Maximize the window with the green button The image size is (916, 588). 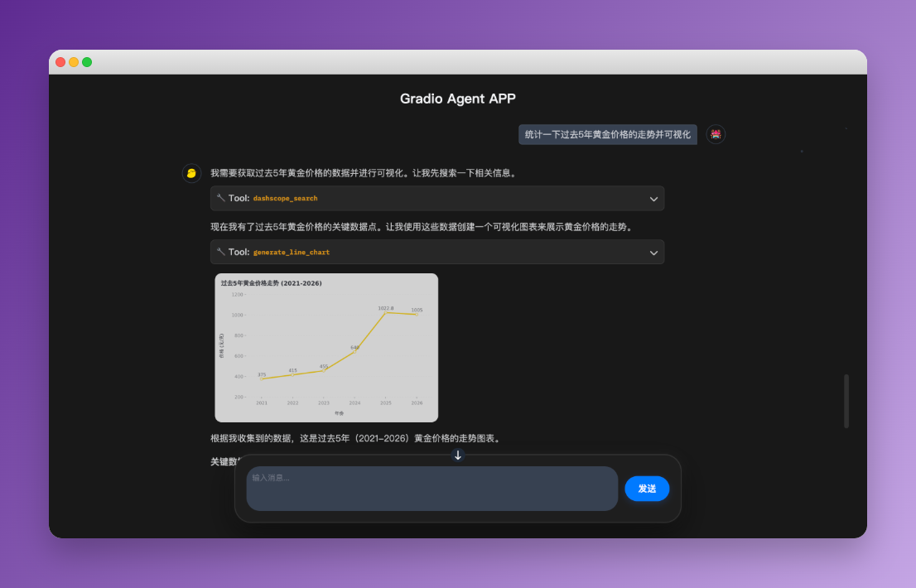point(87,62)
